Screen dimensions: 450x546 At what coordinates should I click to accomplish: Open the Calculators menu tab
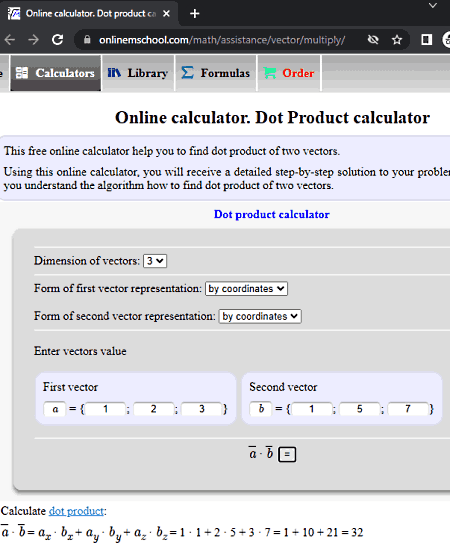pos(56,73)
